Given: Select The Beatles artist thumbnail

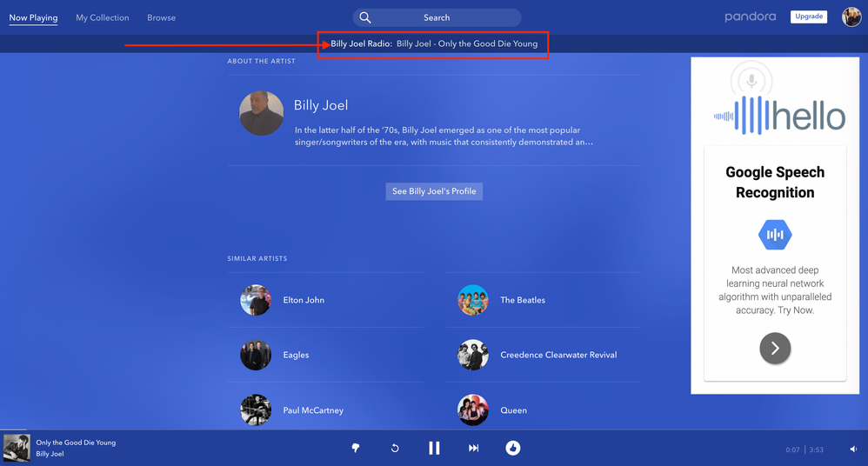Looking at the screenshot, I should tap(473, 300).
